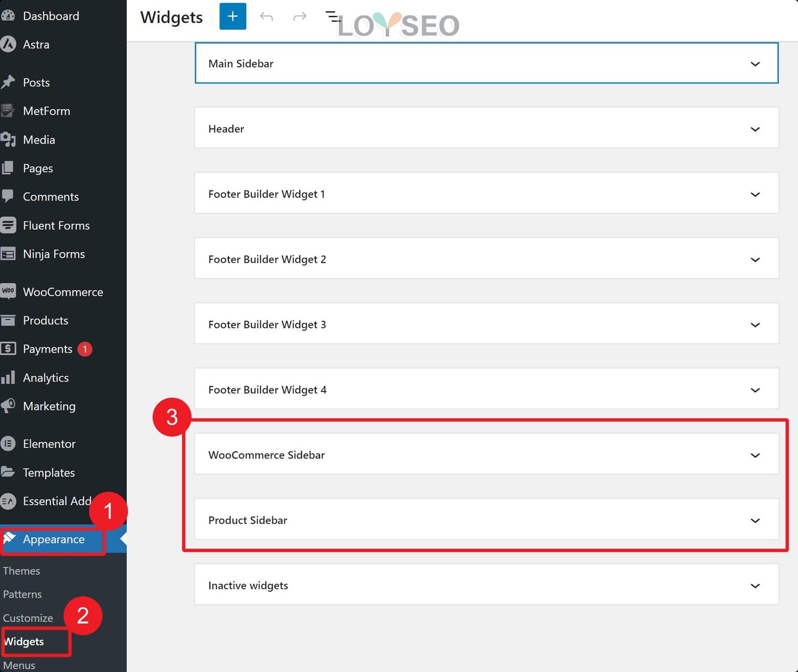Screen dimensions: 798x672
Task: Click the Header panel title
Action: point(226,129)
